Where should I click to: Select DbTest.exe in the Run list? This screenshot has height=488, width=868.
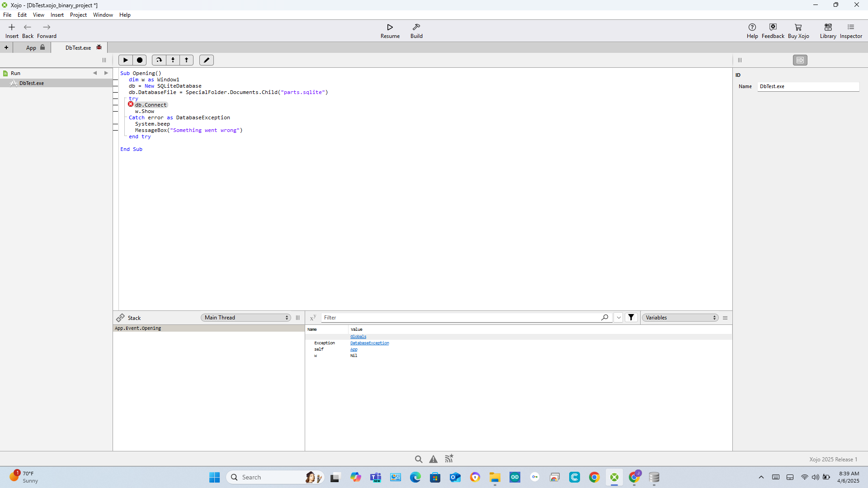[x=56, y=83]
